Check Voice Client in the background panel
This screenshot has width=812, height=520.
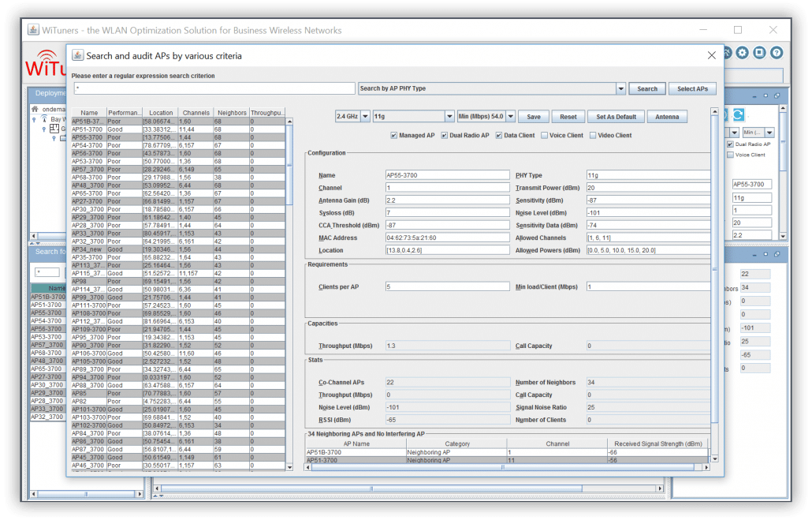click(730, 155)
